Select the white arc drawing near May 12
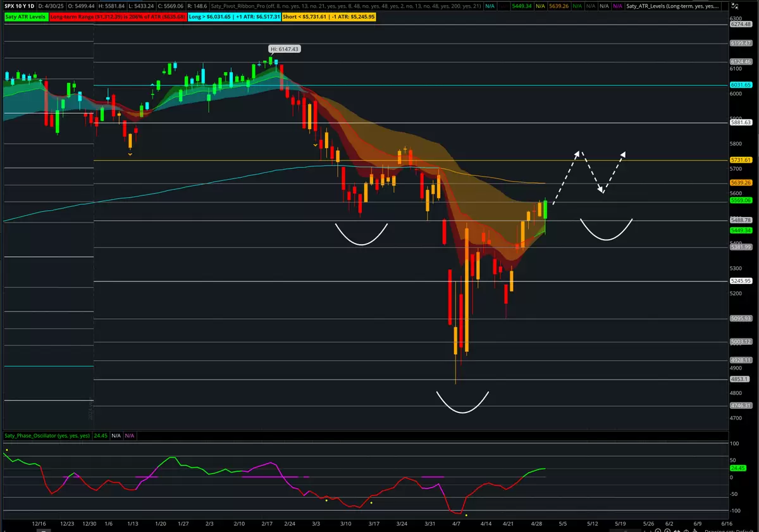The height and width of the screenshot is (532, 759). (607, 229)
